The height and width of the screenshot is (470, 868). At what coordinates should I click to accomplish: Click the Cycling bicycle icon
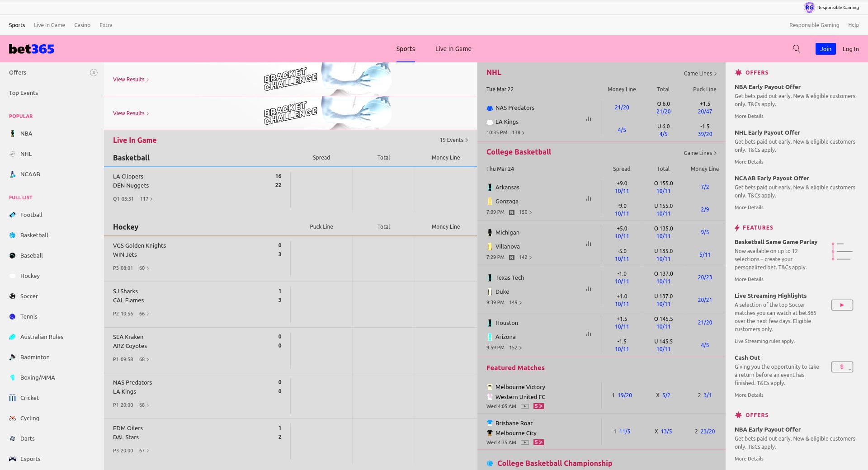click(12, 418)
